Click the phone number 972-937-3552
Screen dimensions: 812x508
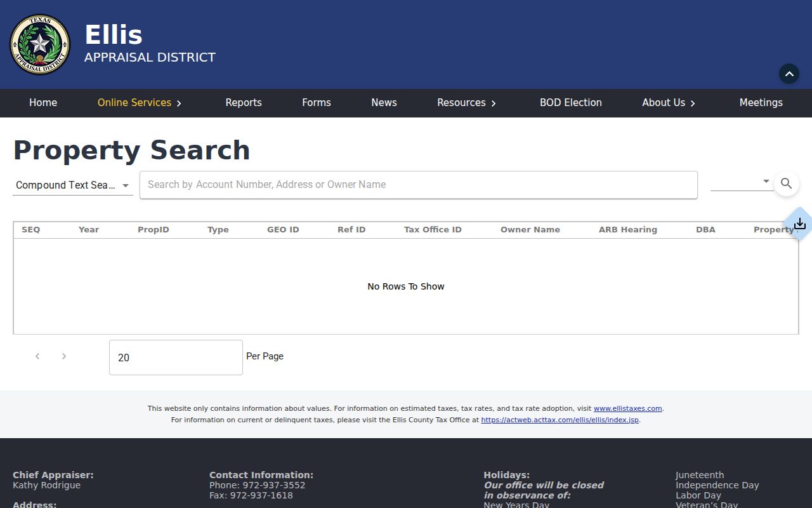pyautogui.click(x=274, y=485)
